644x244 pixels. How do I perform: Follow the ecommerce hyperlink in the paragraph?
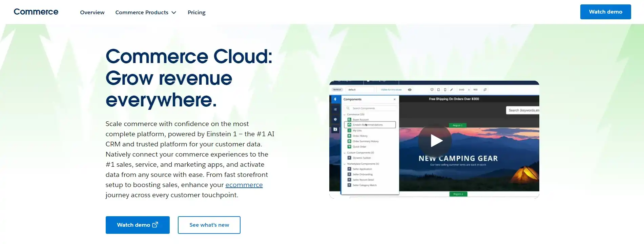244,185
